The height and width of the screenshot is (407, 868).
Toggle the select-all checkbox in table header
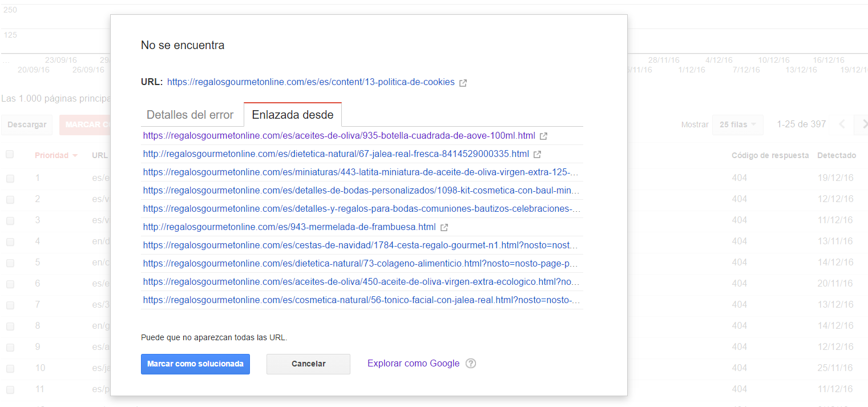point(10,155)
